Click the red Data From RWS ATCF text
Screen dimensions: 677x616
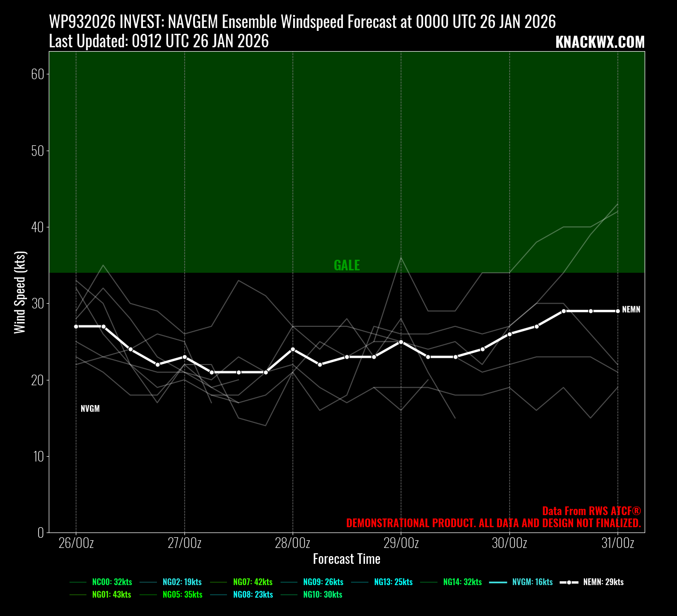591,511
